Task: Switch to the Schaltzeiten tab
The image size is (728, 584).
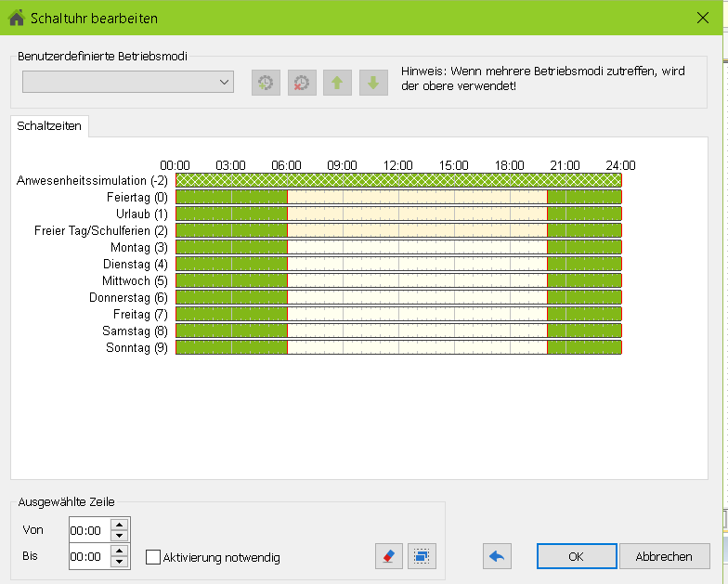Action: 49,126
